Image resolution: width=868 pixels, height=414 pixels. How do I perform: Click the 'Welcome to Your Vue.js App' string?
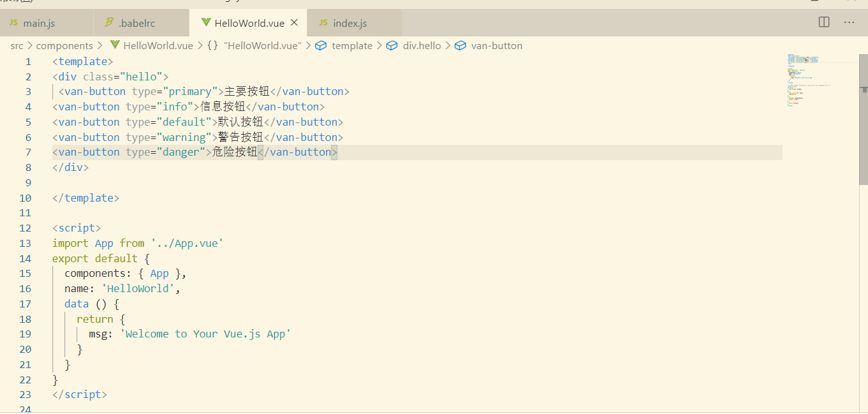[x=205, y=334]
